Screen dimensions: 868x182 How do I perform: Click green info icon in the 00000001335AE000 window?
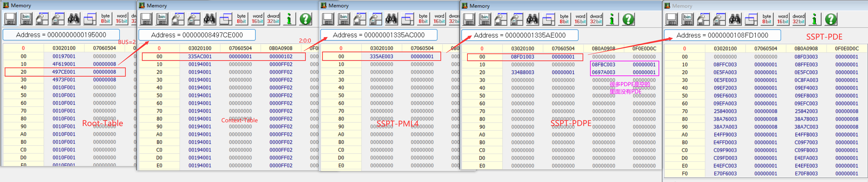(x=612, y=19)
